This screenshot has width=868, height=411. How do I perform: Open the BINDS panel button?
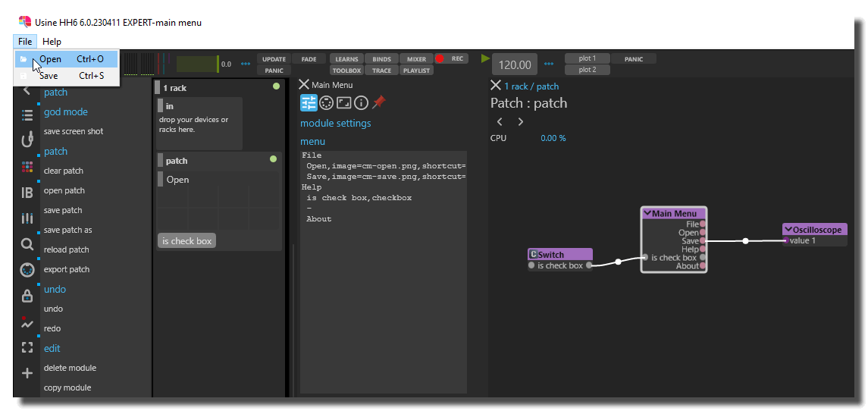381,59
